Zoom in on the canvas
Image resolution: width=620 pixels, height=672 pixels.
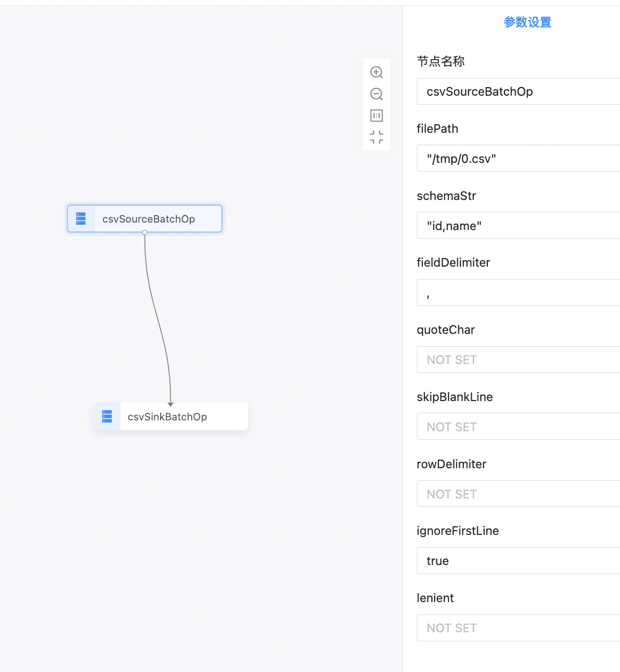377,72
